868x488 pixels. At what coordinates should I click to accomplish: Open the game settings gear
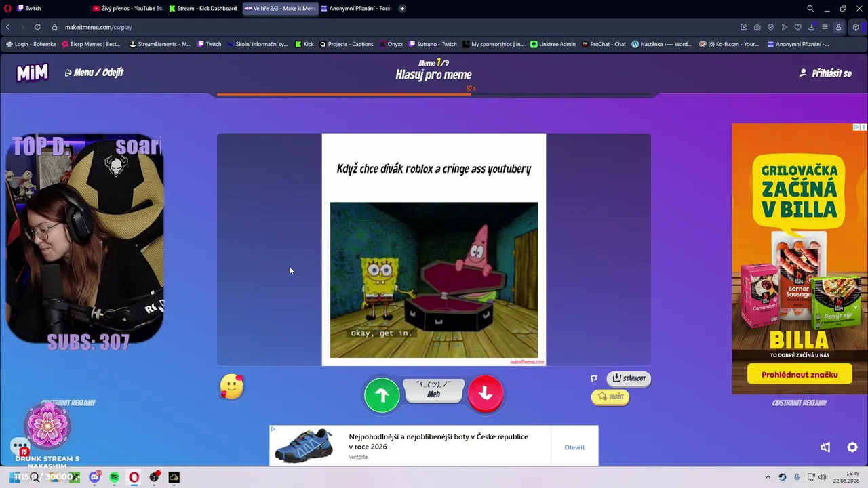852,447
